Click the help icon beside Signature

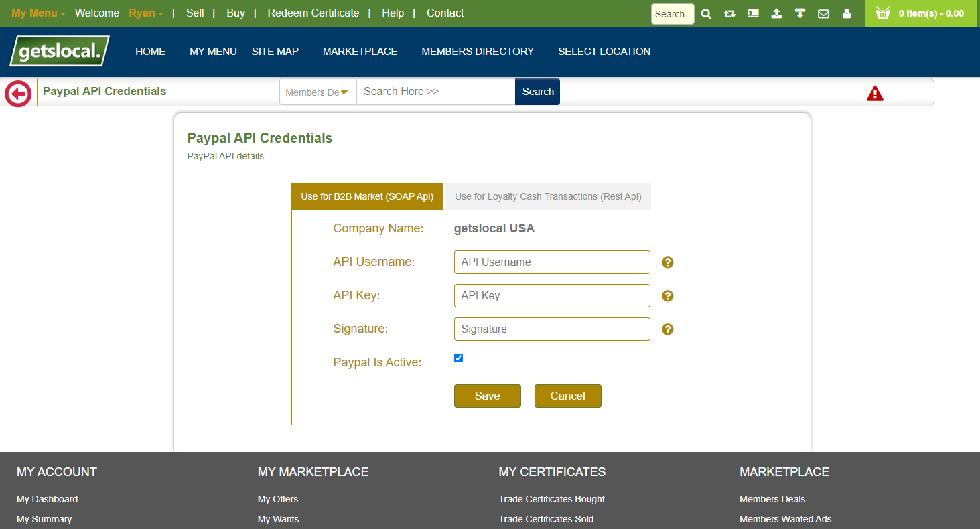[668, 329]
